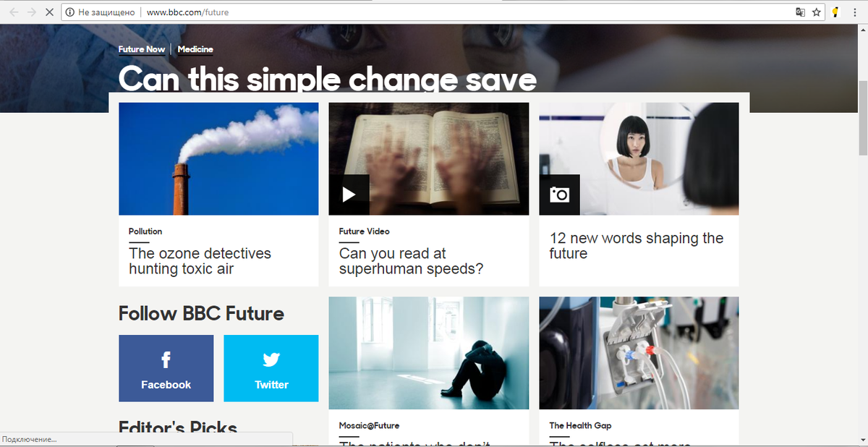This screenshot has width=868, height=447.
Task: View site info next to 'Не защищено'
Action: coord(69,12)
